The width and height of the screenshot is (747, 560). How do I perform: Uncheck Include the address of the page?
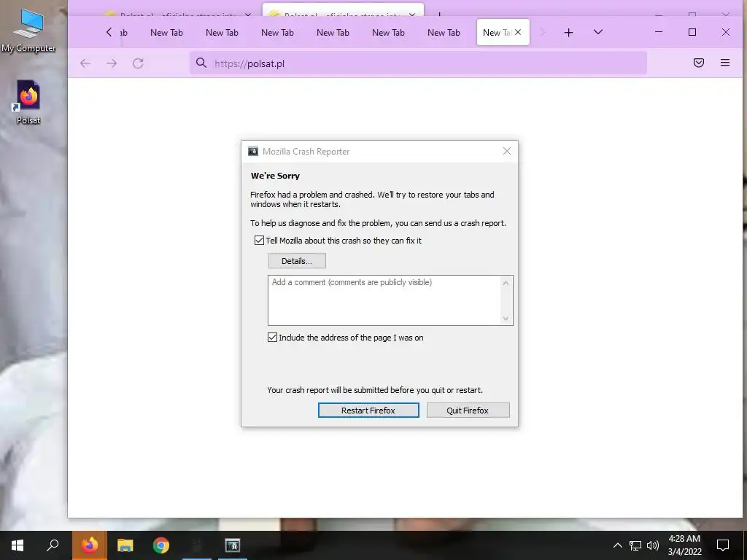(273, 338)
